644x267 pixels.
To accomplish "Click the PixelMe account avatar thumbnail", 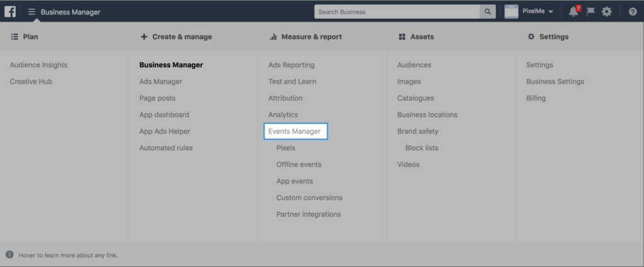I will click(511, 12).
